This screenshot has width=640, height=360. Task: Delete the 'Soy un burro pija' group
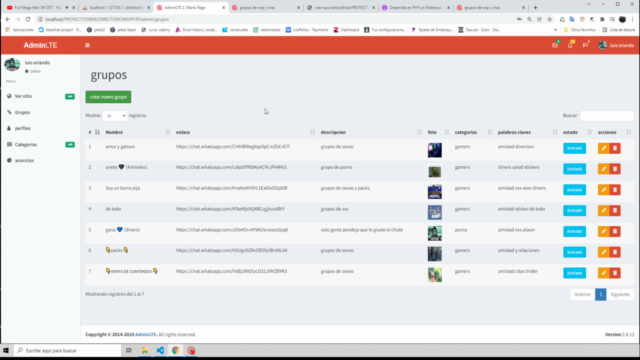(615, 190)
